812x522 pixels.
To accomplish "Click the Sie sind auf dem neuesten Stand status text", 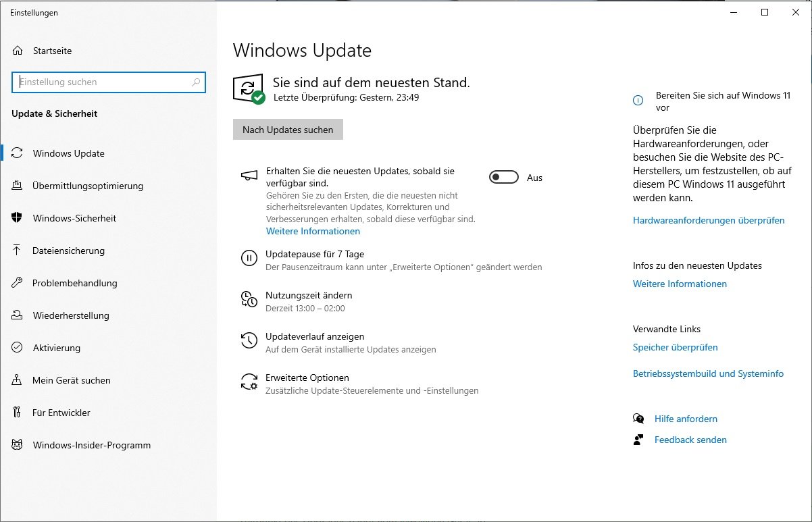I will click(x=371, y=82).
